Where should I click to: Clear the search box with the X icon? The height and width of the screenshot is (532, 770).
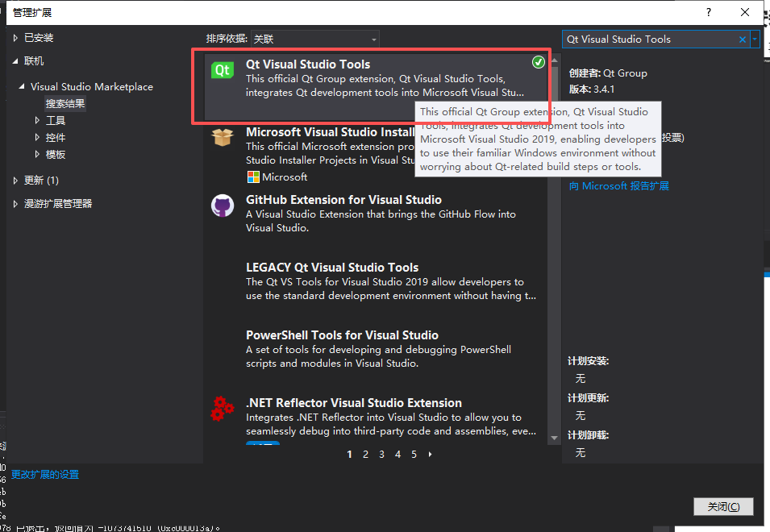click(743, 39)
